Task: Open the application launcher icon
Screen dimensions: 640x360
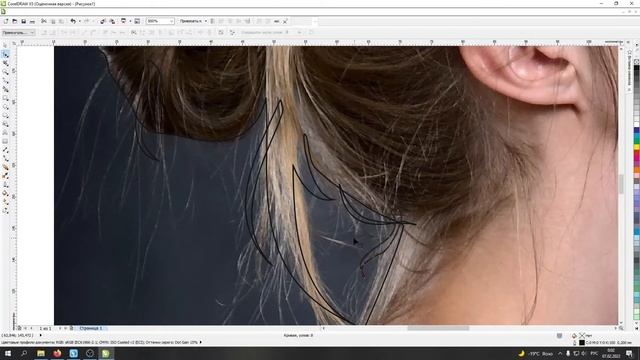Action: 123,21
